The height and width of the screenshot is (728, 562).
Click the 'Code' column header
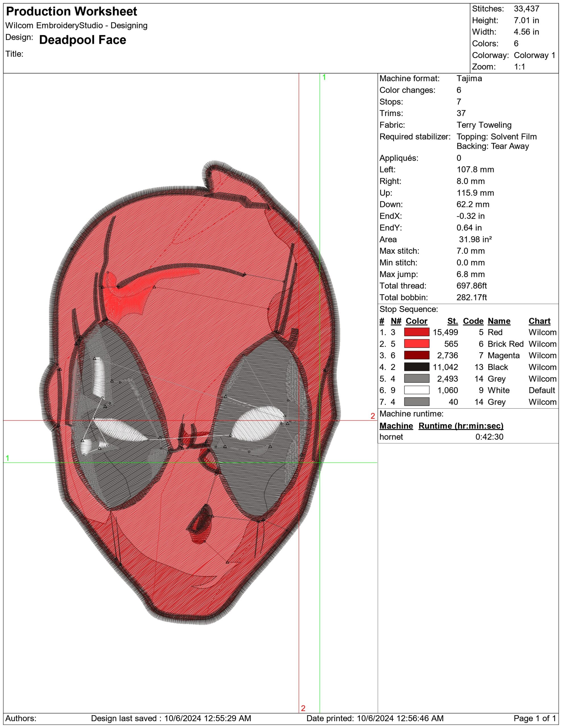point(473,321)
